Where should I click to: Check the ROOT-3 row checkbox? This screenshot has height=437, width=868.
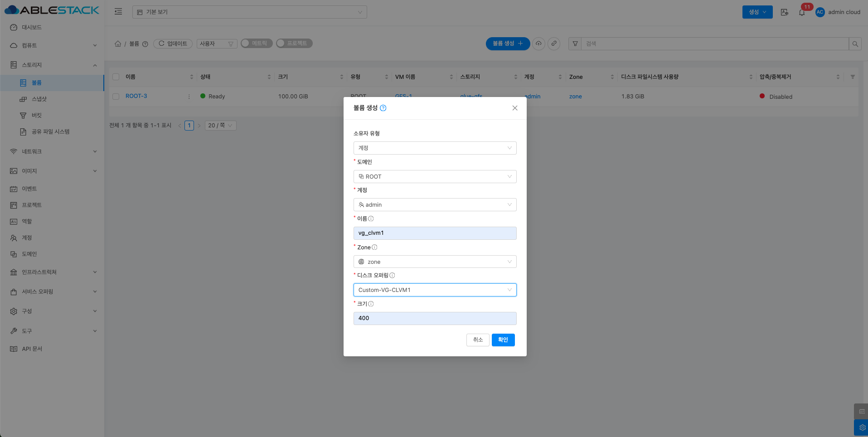(116, 97)
